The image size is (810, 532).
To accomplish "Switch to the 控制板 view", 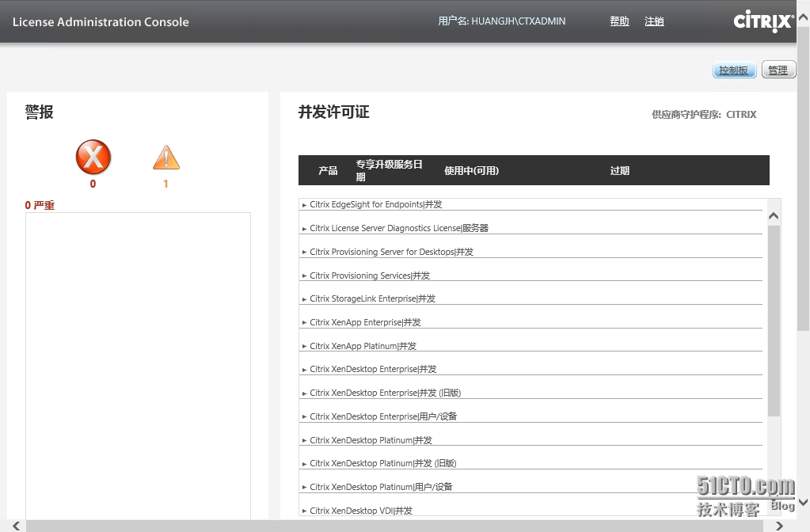I will click(733, 70).
